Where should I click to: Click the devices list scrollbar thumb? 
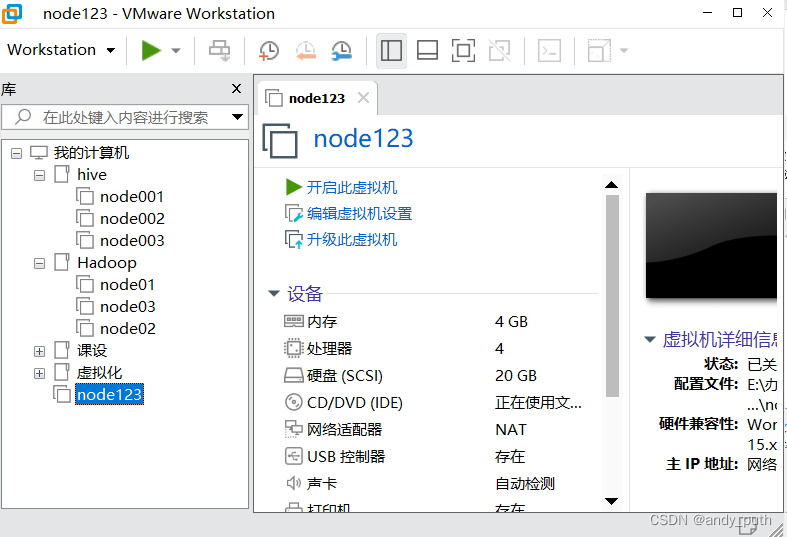click(x=612, y=296)
